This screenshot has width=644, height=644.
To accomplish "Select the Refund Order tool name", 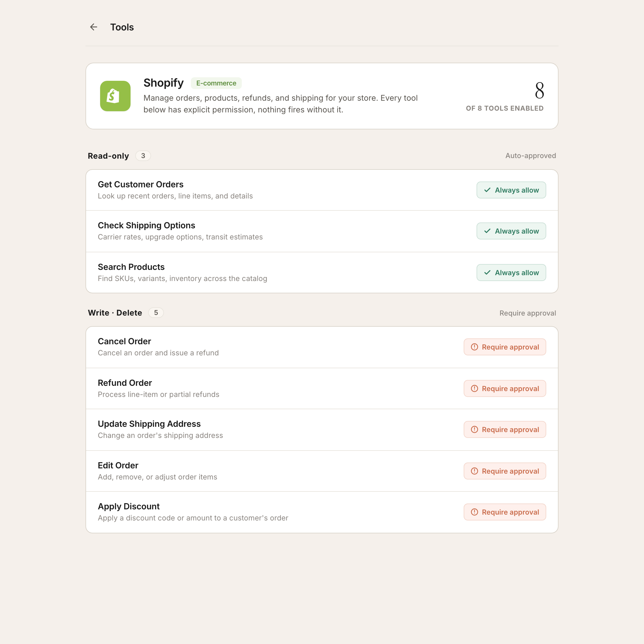I will (x=125, y=383).
